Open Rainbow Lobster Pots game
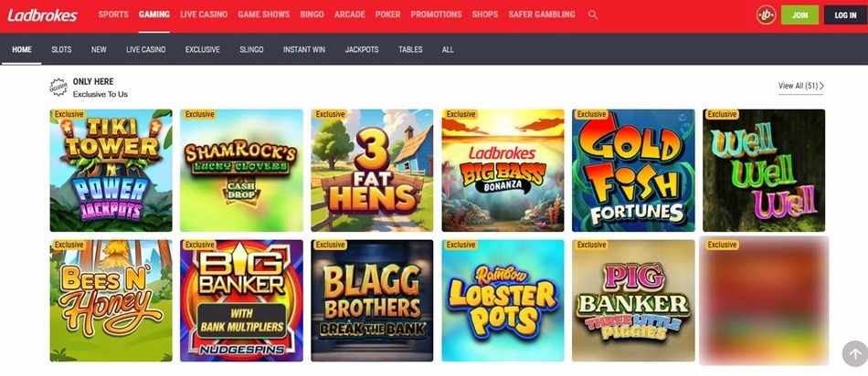 click(503, 301)
